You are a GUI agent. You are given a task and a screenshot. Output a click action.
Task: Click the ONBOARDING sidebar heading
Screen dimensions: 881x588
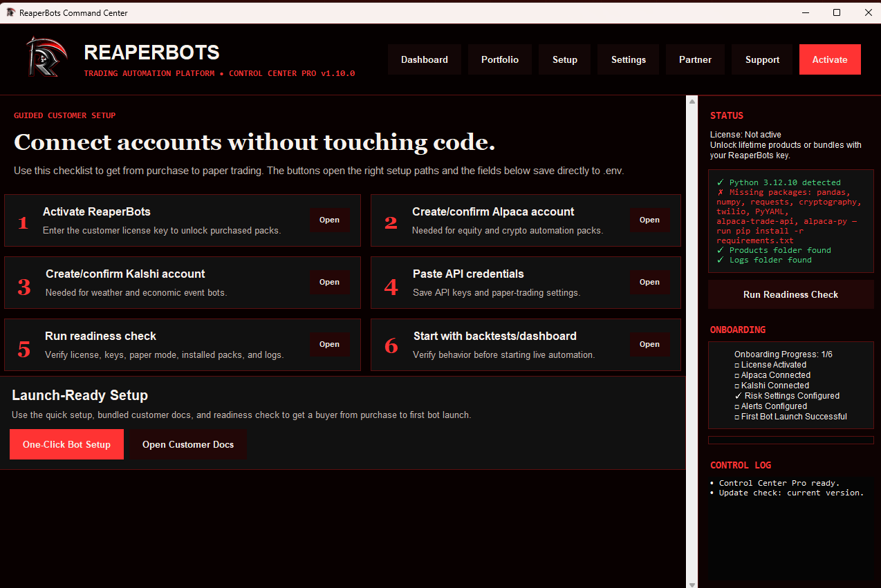[x=738, y=330]
